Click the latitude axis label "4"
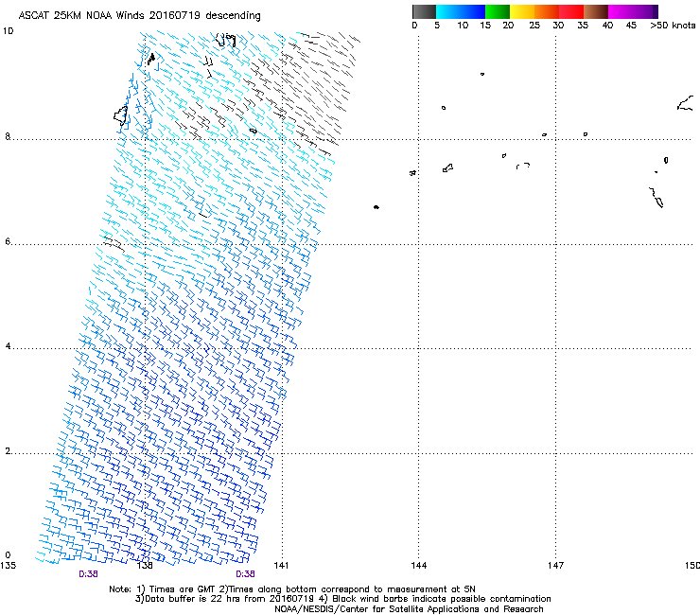Image resolution: width=700 pixels, height=615 pixels. [8, 346]
